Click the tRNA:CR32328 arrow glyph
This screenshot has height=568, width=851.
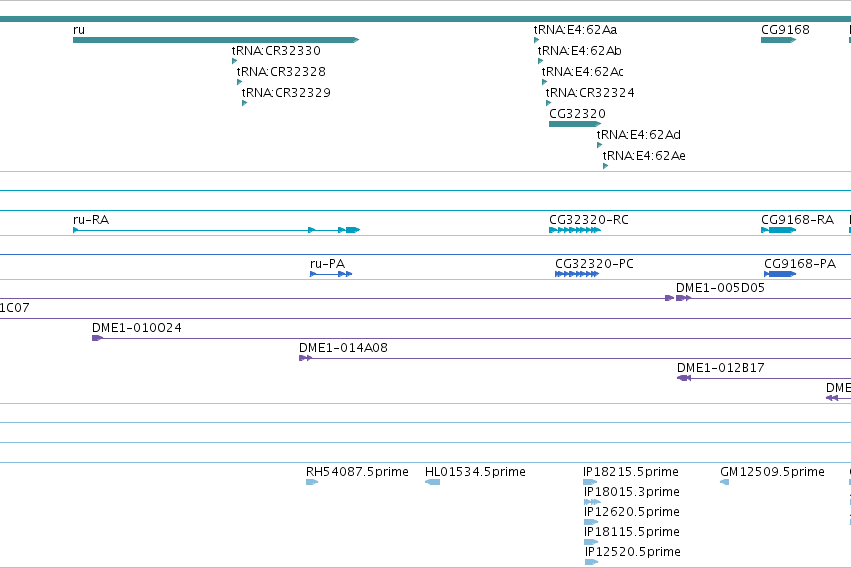pos(239,82)
